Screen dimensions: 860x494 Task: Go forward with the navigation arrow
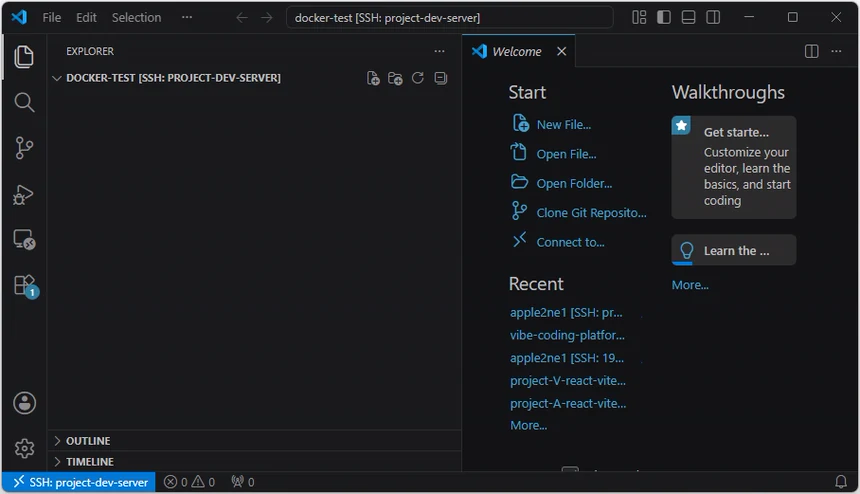[267, 18]
